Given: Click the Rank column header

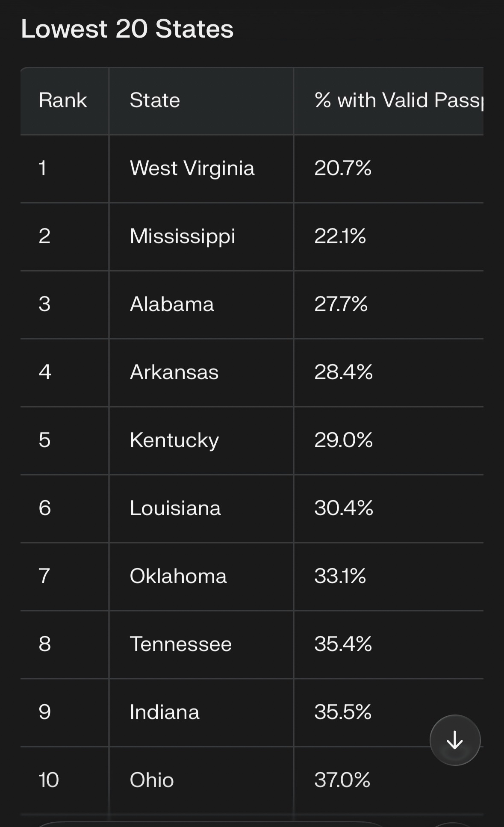Looking at the screenshot, I should 63,100.
